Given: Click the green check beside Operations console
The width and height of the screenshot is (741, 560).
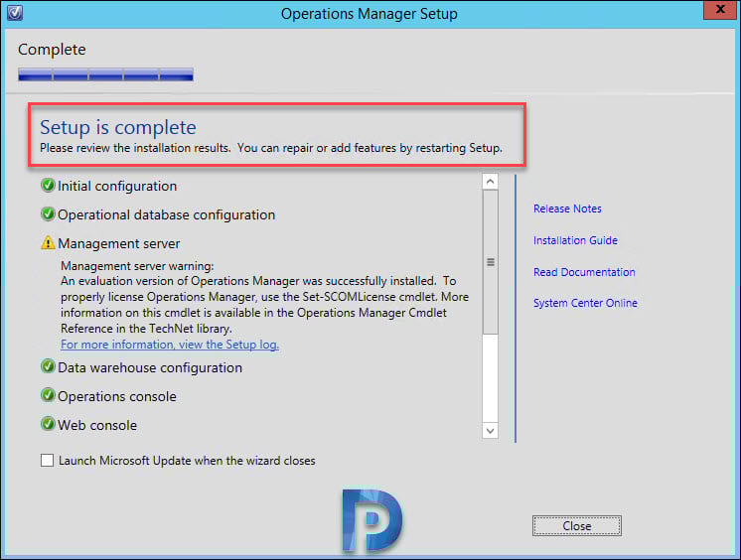Looking at the screenshot, I should coord(48,395).
